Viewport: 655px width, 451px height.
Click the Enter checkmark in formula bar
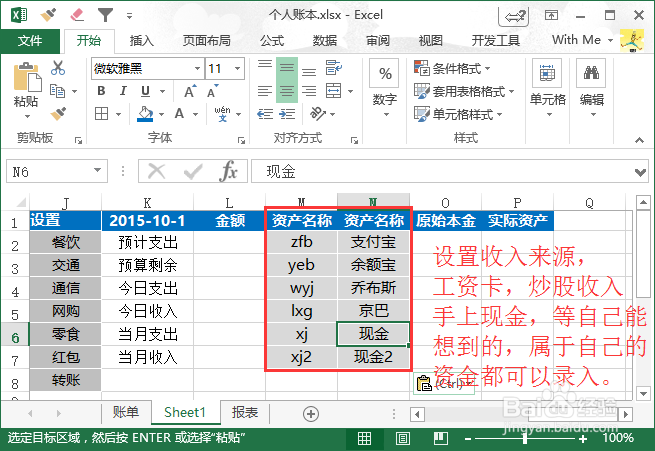click(193, 171)
